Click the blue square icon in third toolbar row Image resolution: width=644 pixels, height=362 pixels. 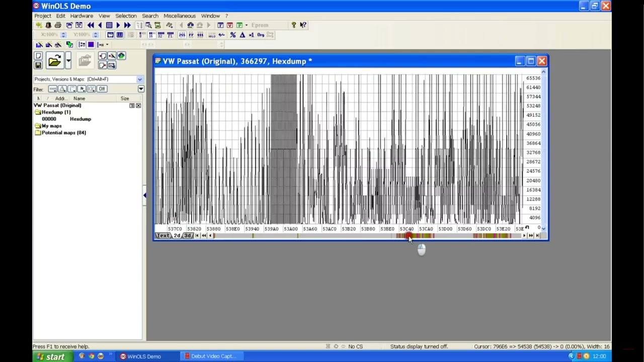[x=91, y=45]
